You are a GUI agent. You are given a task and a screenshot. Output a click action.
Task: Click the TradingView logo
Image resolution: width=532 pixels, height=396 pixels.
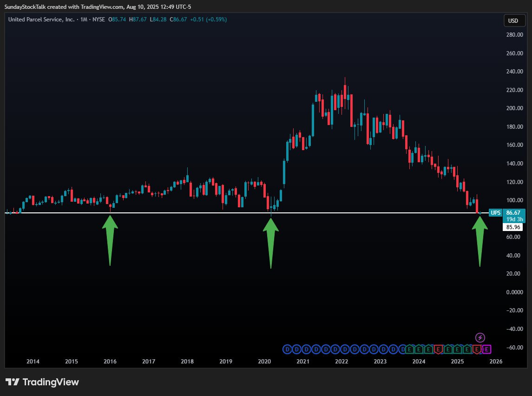click(x=42, y=382)
